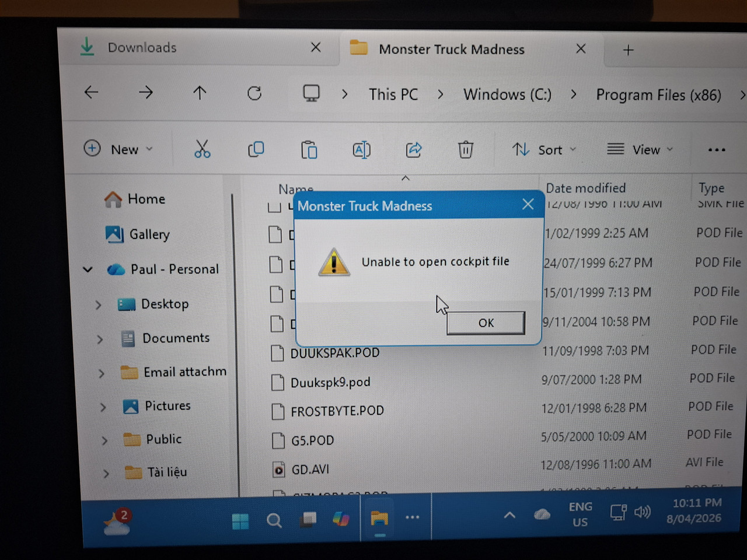The height and width of the screenshot is (560, 747).
Task: Select Paul - Personal OneDrive folder
Action: 163,269
